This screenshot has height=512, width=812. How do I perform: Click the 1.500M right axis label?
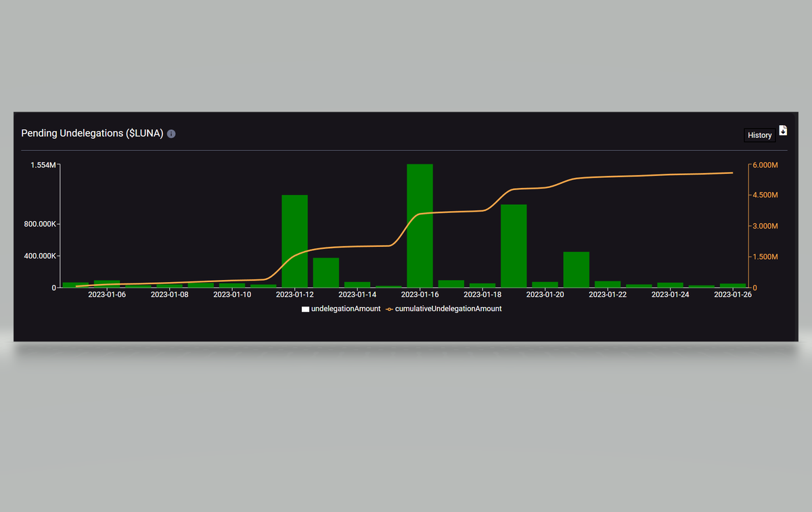(x=765, y=257)
